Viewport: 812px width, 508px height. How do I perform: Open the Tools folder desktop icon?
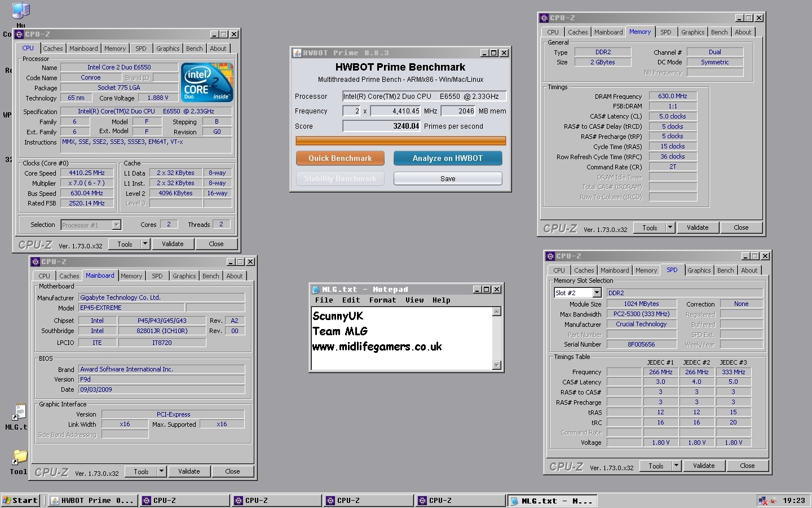pos(20,457)
